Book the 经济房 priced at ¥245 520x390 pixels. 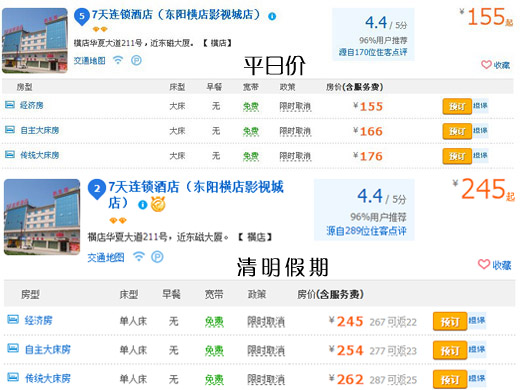click(450, 322)
